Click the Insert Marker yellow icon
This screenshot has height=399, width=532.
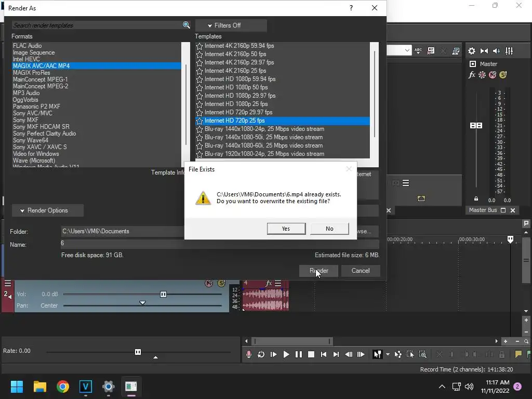tap(518, 354)
